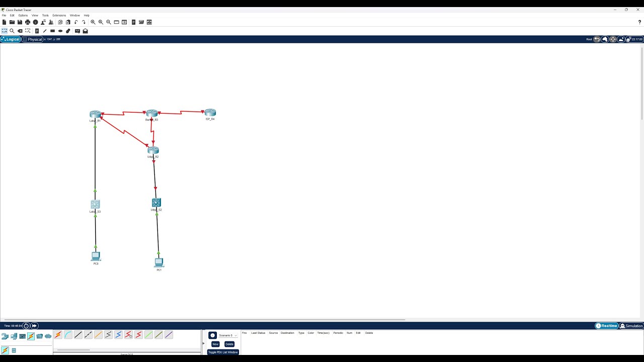Open the Scenario 0 dropdown
The height and width of the screenshot is (362, 644).
(228, 335)
